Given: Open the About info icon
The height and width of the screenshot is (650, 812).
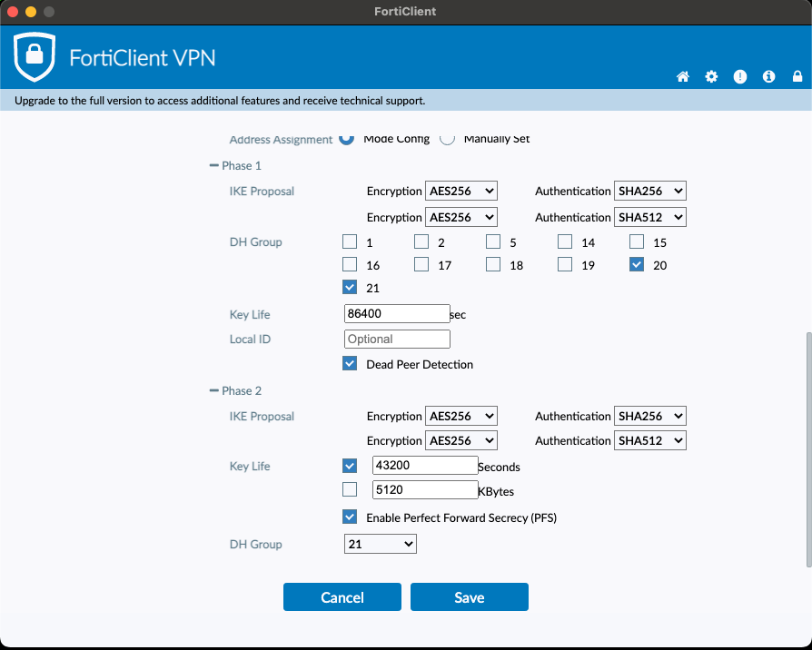Looking at the screenshot, I should pyautogui.click(x=768, y=76).
